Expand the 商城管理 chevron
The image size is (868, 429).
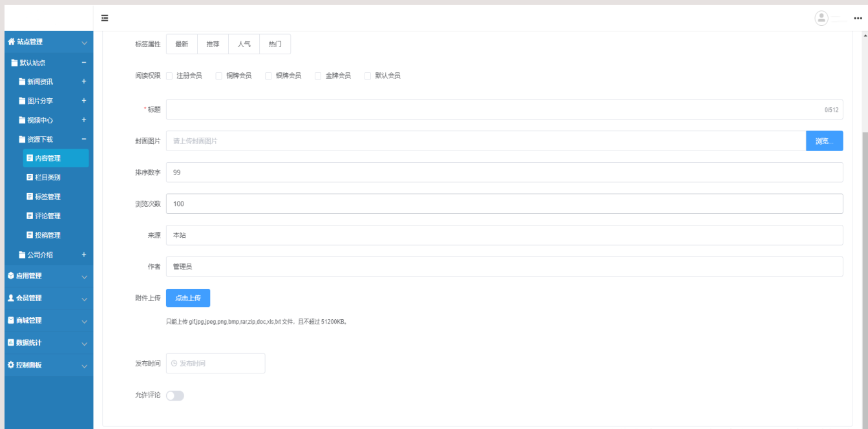[x=84, y=321]
